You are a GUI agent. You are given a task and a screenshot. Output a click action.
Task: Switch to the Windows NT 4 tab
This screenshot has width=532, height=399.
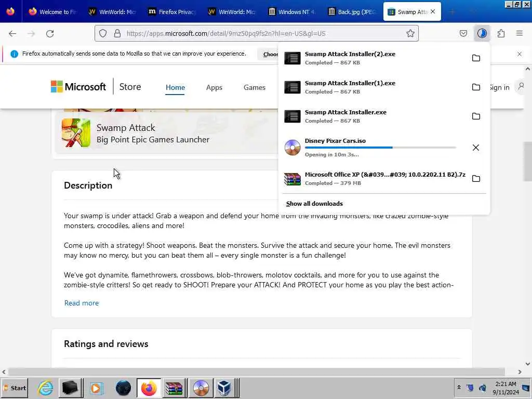[291, 12]
